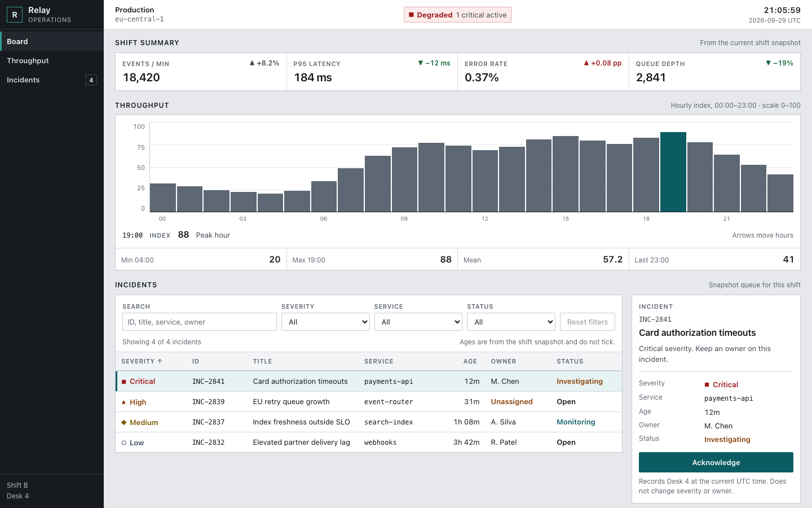Click the Age column header
The width and height of the screenshot is (812, 508).
[470, 361]
